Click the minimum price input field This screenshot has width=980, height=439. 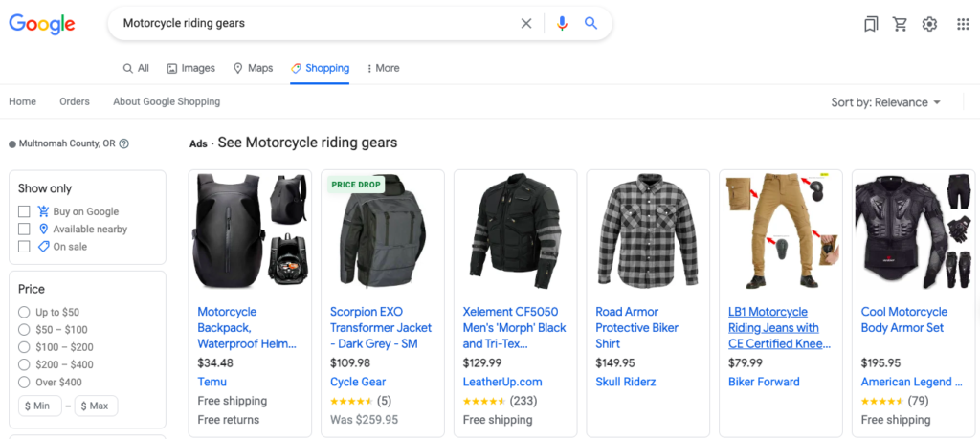pos(41,406)
